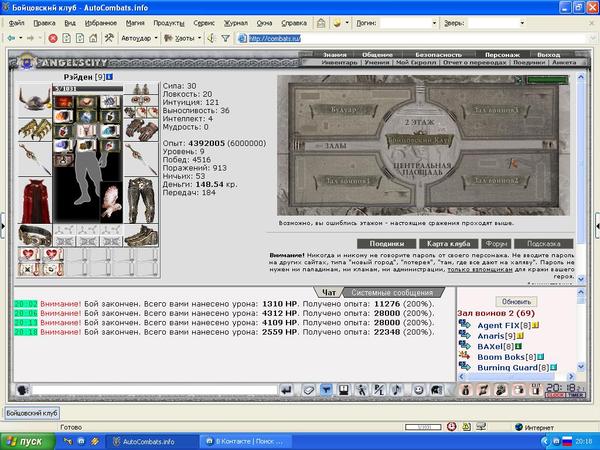Switch to the Системные сообщения tab
This screenshot has height=450, width=600.
[x=392, y=292]
